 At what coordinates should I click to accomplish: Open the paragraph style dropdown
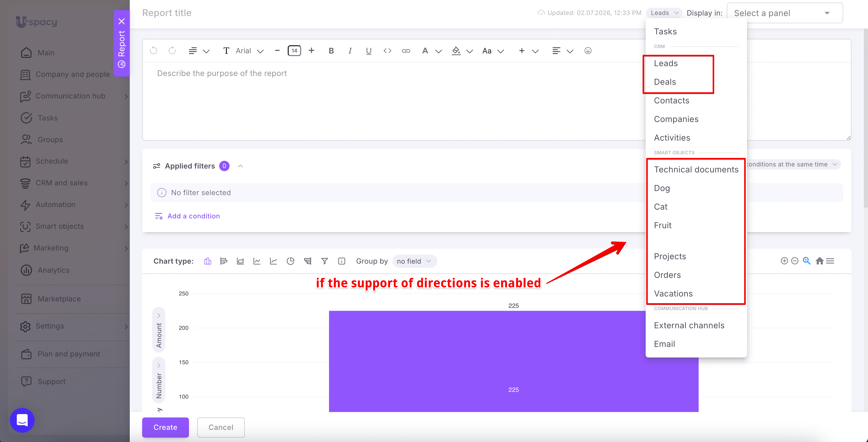pyautogui.click(x=199, y=51)
